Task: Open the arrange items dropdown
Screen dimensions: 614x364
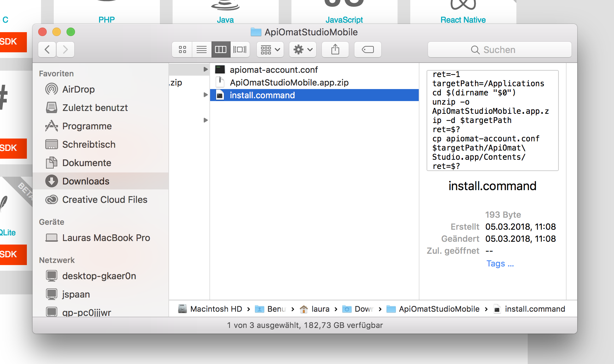Action: tap(270, 49)
